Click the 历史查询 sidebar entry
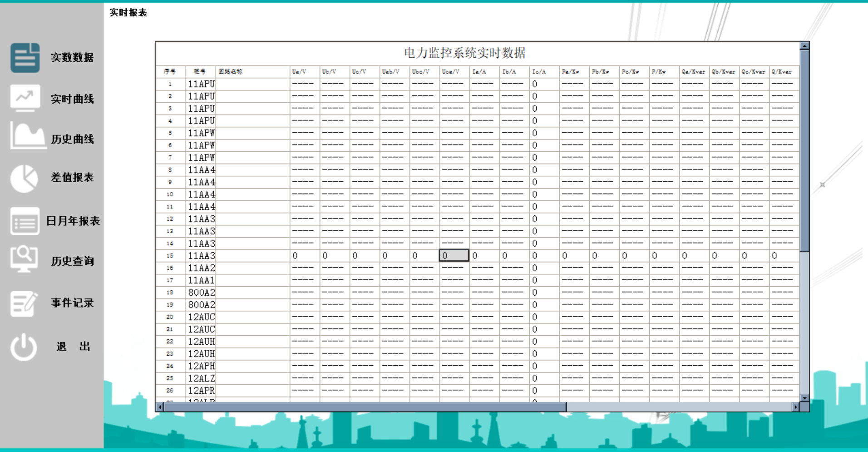Screen dimensions: 868x452 [72, 261]
